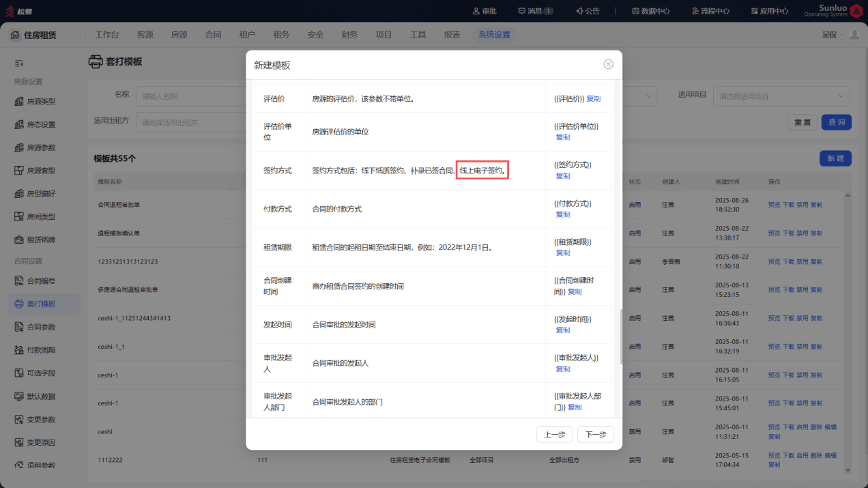Viewport: 868px width, 488px height.
Task: Click the 下一步 button
Action: (x=596, y=435)
